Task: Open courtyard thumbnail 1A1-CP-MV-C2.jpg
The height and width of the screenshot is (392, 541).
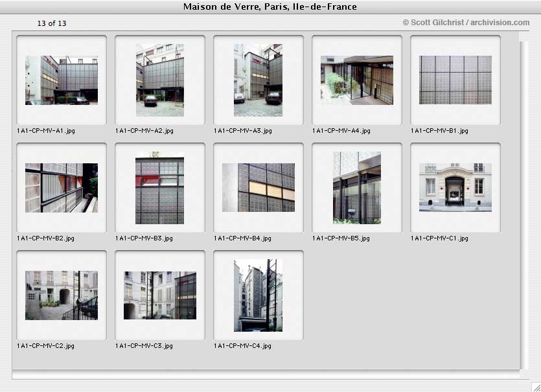Action: [62, 295]
